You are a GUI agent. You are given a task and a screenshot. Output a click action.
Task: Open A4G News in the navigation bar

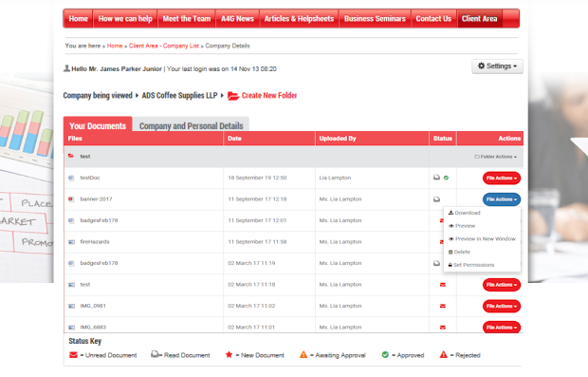tap(237, 19)
